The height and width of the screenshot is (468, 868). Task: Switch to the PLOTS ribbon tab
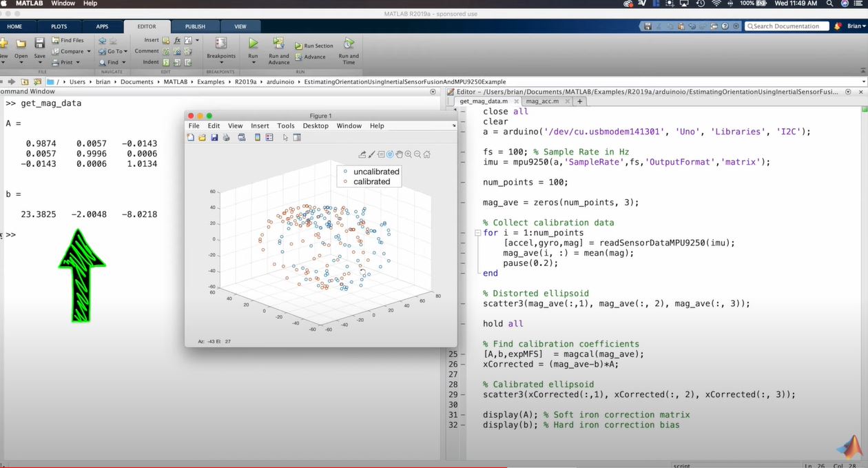[x=59, y=27]
